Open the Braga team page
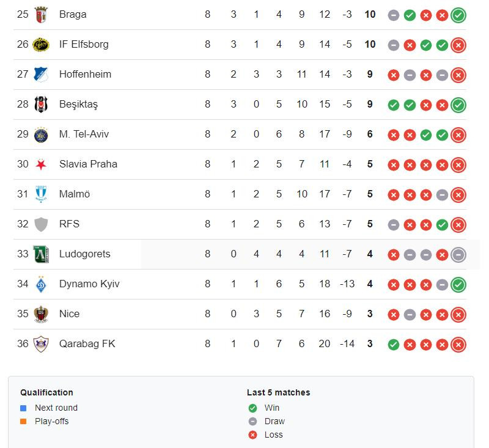The height and width of the screenshot is (448, 489). click(x=73, y=14)
